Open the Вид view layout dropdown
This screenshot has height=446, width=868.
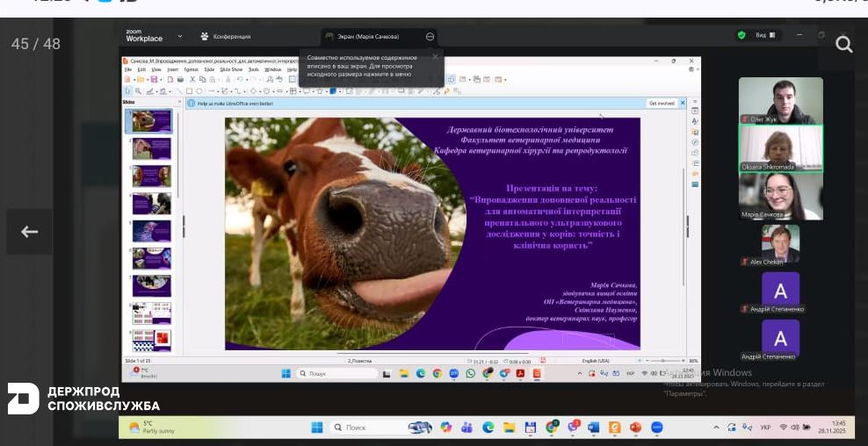point(766,35)
